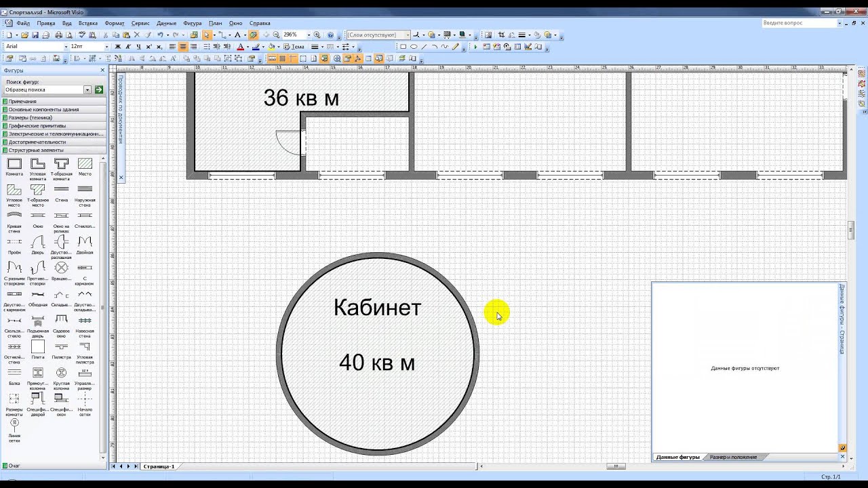Select the Text tool
Viewport: 868px width, 488px height.
point(237,35)
